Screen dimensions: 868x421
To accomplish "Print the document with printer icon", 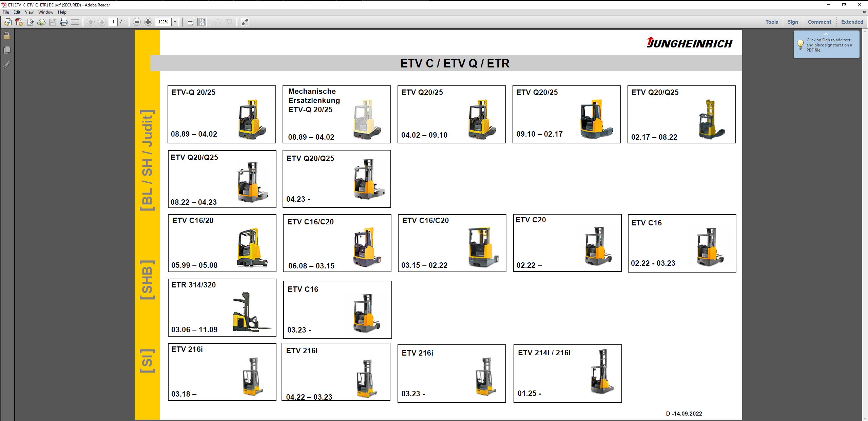I will [64, 22].
